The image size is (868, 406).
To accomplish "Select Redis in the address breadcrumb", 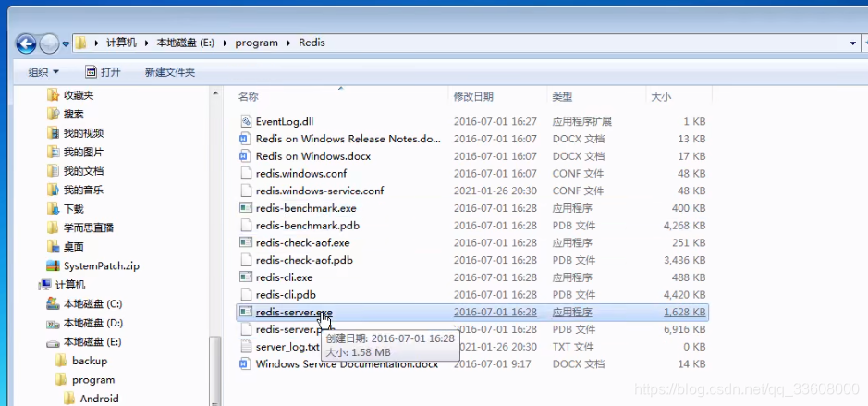I will pyautogui.click(x=312, y=43).
